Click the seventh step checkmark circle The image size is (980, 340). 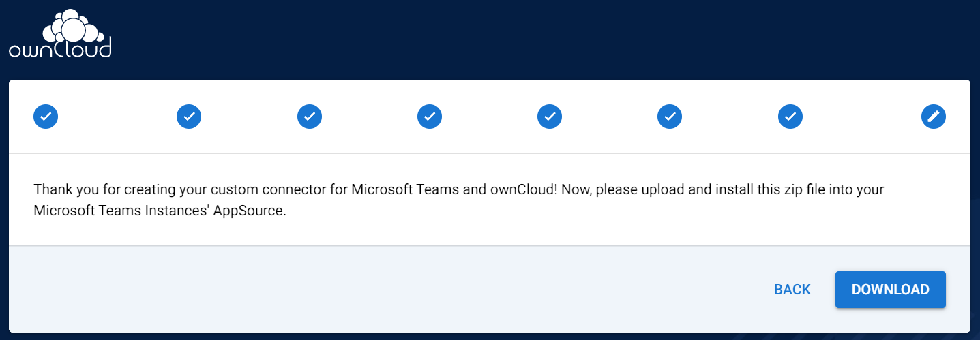(790, 117)
